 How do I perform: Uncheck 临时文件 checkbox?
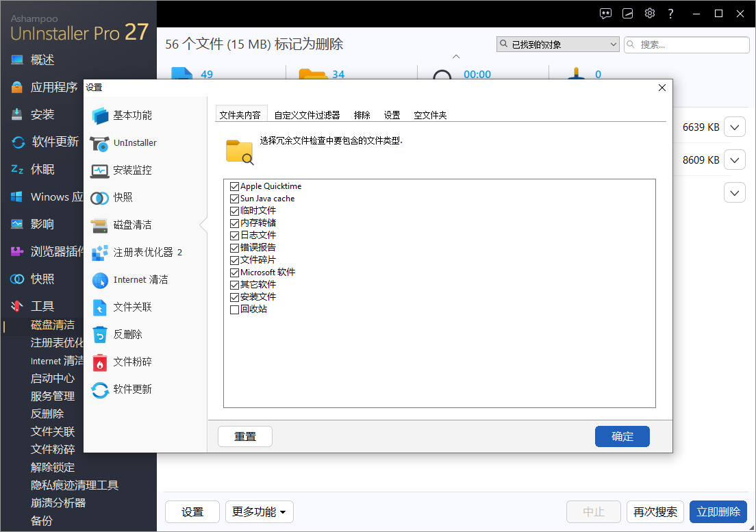tap(234, 211)
